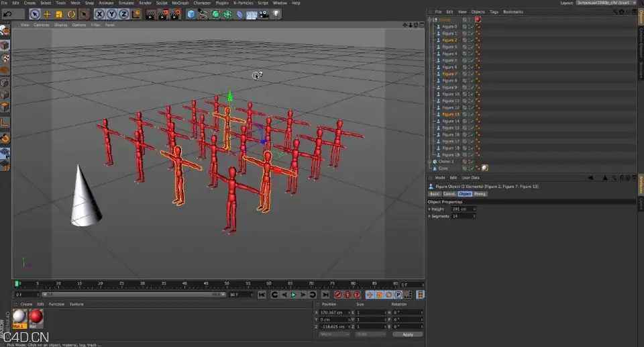Click the Render View clapperboard icon

[x=151, y=14]
